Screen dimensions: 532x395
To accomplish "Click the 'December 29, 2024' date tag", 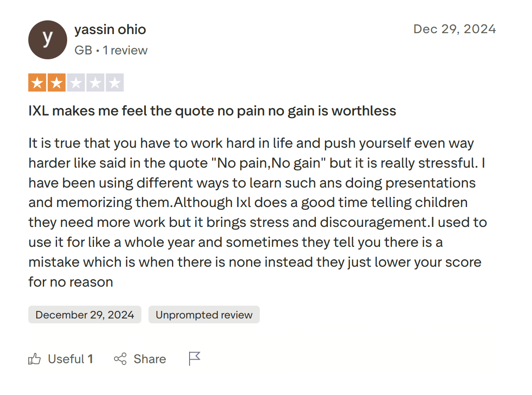I will [85, 314].
